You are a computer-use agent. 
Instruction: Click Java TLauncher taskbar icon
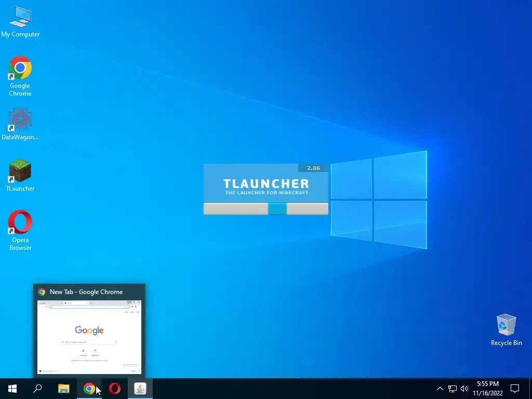tap(140, 389)
